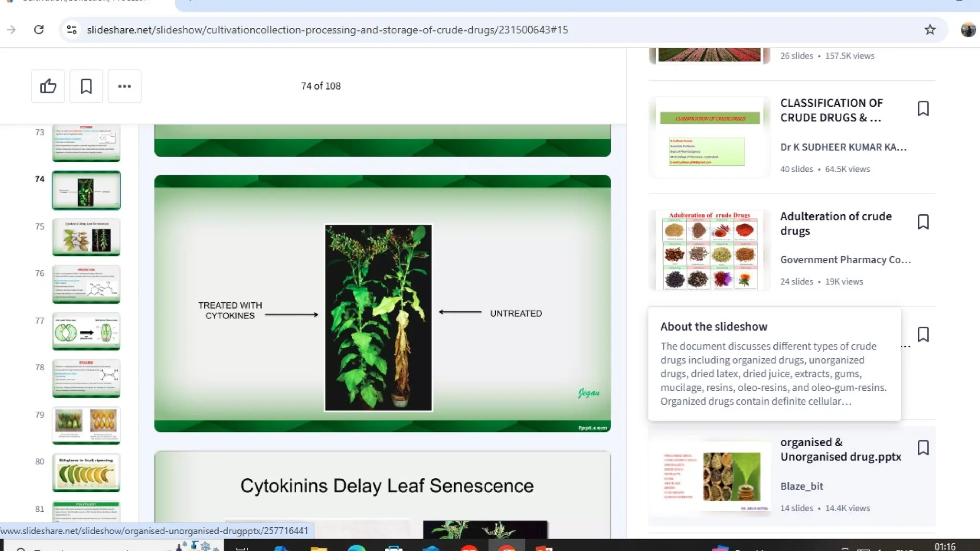This screenshot has width=980, height=551.
Task: Open CLASSIFICATION OF CRUDE DRUGS title link
Action: [831, 110]
